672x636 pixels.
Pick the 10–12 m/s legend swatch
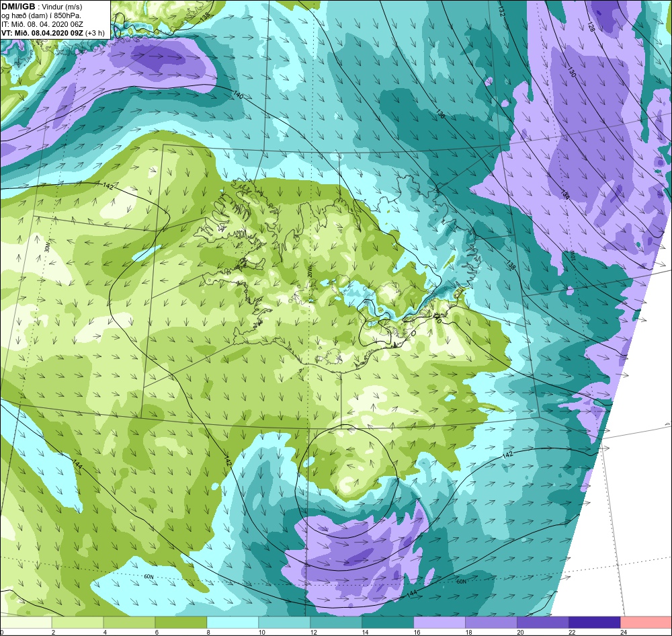[284, 622]
